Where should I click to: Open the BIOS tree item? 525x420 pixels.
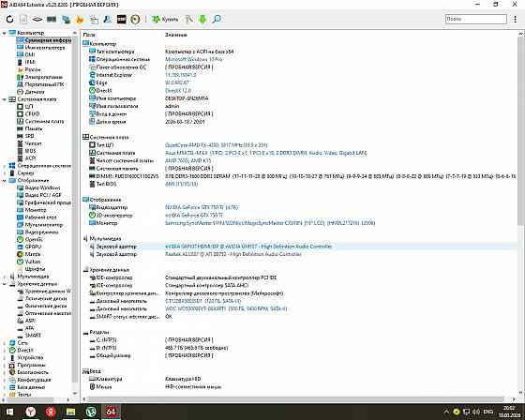[x=30, y=151]
